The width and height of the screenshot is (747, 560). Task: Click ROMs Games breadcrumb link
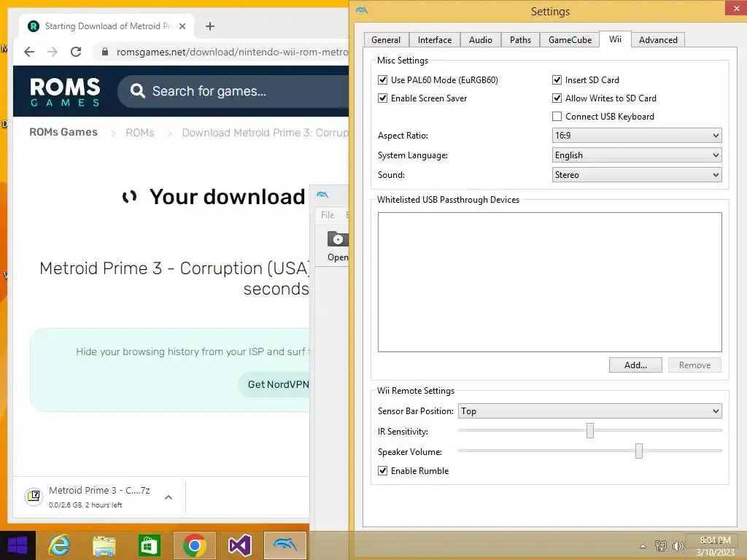63,132
